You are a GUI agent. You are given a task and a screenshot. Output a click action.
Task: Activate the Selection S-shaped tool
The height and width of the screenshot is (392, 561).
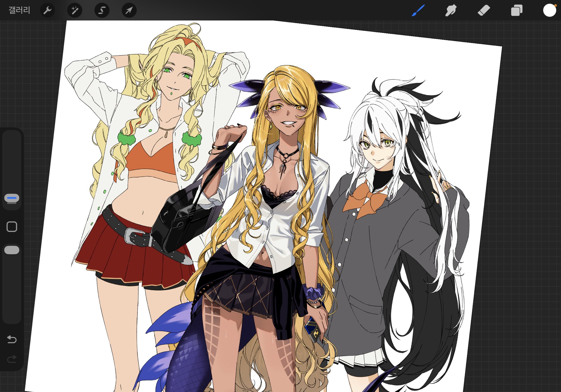click(102, 10)
